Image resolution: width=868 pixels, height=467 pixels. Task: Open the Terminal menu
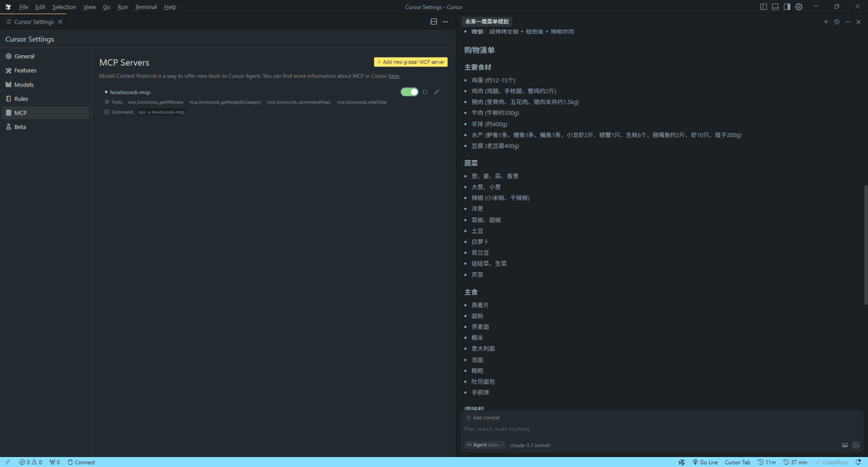[145, 7]
